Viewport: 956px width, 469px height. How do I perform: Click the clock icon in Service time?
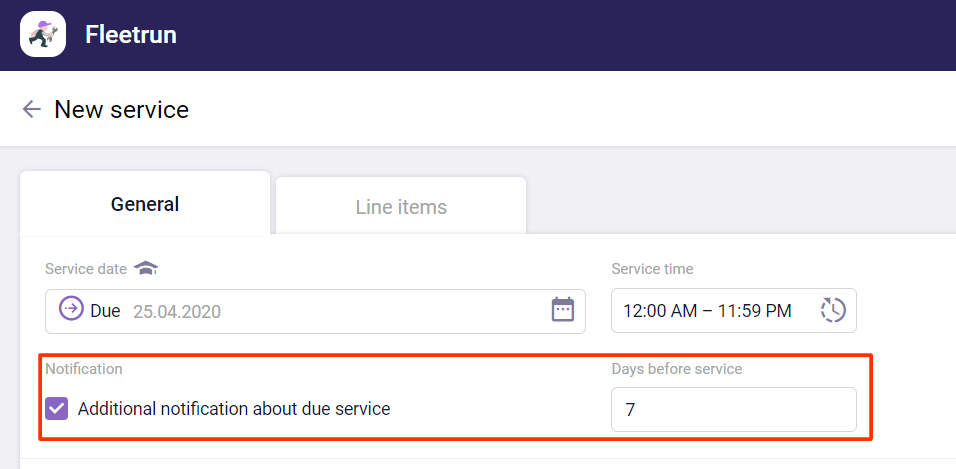click(833, 310)
